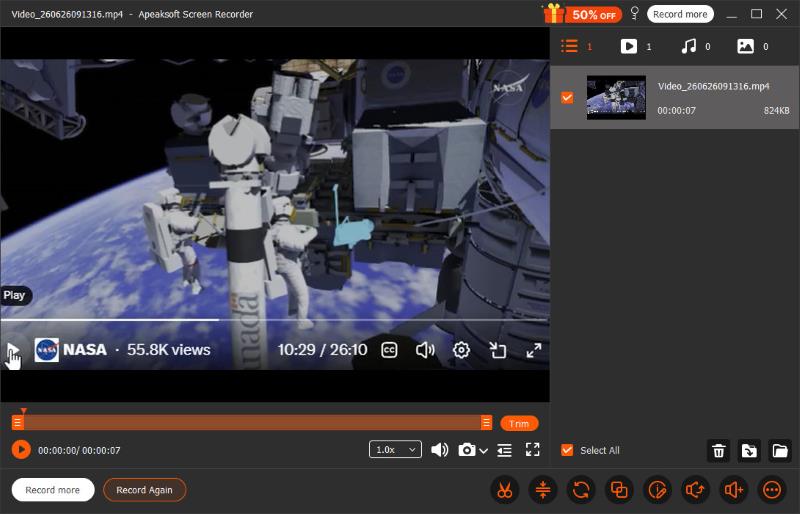Click the 824KB file size text
The image size is (800, 514).
click(776, 110)
